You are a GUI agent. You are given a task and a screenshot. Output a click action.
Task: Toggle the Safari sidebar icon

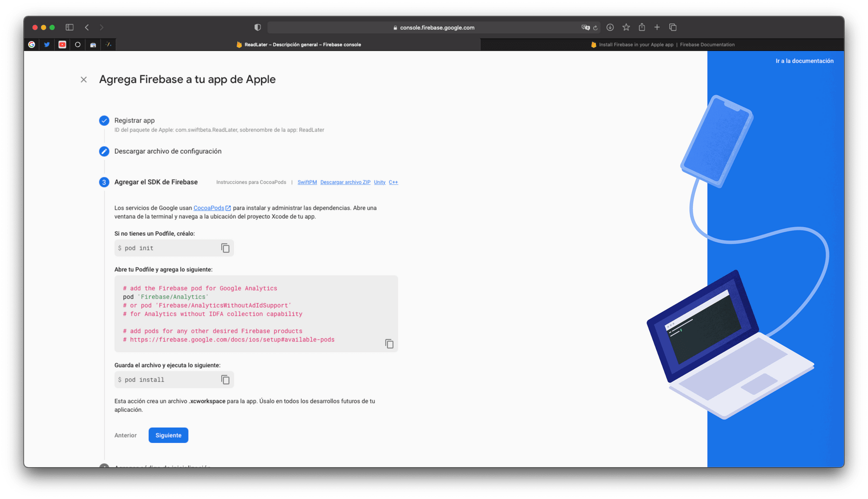pos(69,27)
